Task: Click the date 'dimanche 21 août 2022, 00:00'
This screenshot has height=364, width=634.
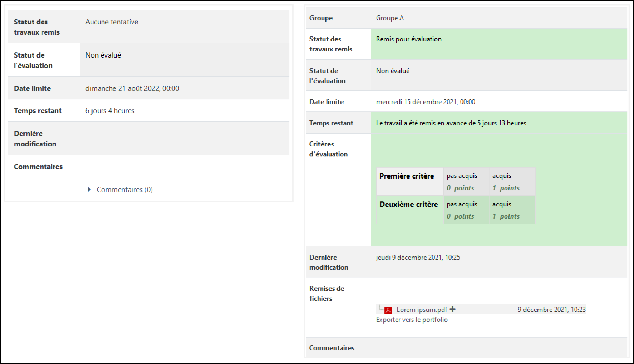Action: 132,88
